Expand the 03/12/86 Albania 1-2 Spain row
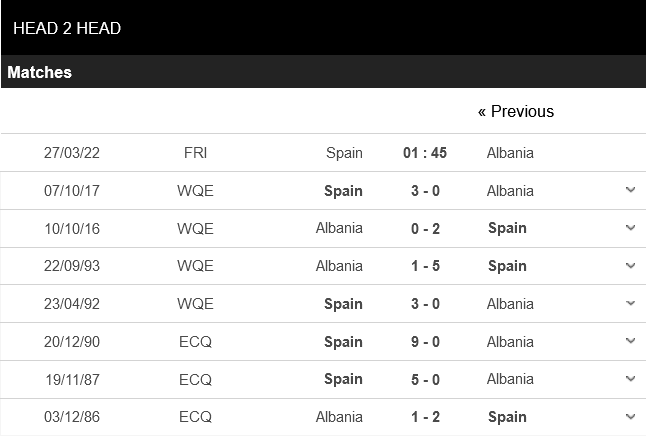The image size is (646, 438). click(x=630, y=416)
